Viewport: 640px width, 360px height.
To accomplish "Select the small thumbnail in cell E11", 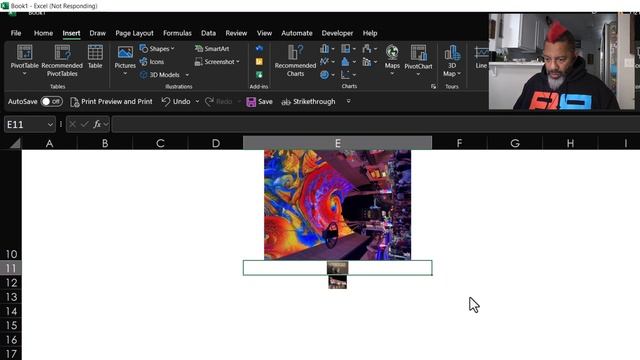I will tap(338, 268).
